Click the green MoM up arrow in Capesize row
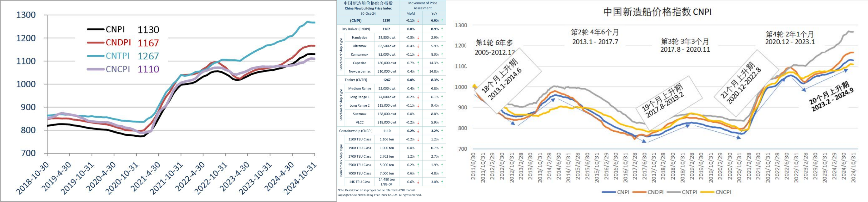 point(418,63)
